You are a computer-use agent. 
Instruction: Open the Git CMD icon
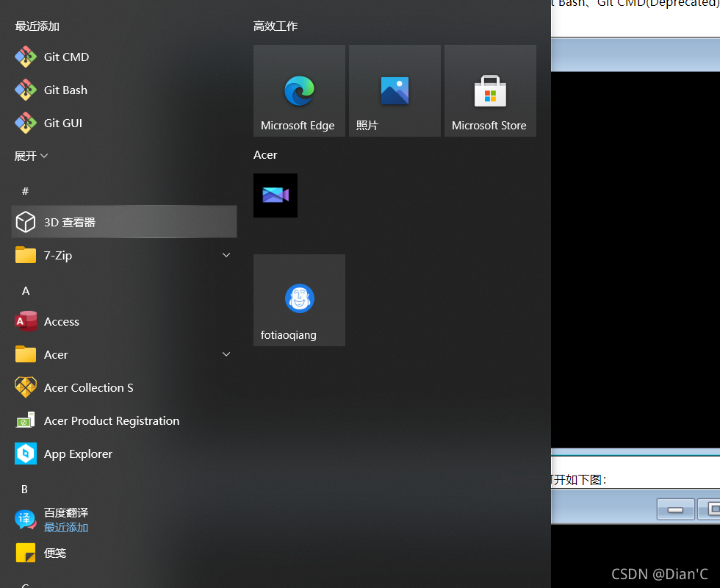(26, 57)
